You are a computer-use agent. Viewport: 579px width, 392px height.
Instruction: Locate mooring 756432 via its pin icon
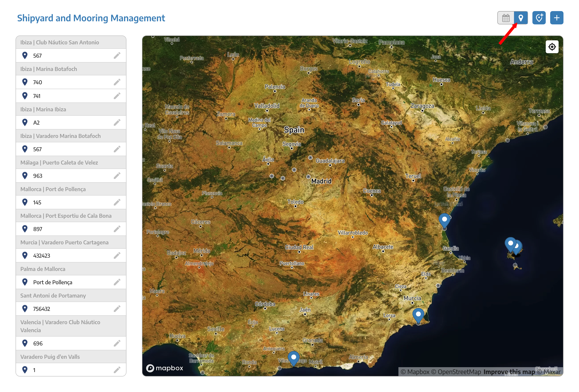[25, 309]
